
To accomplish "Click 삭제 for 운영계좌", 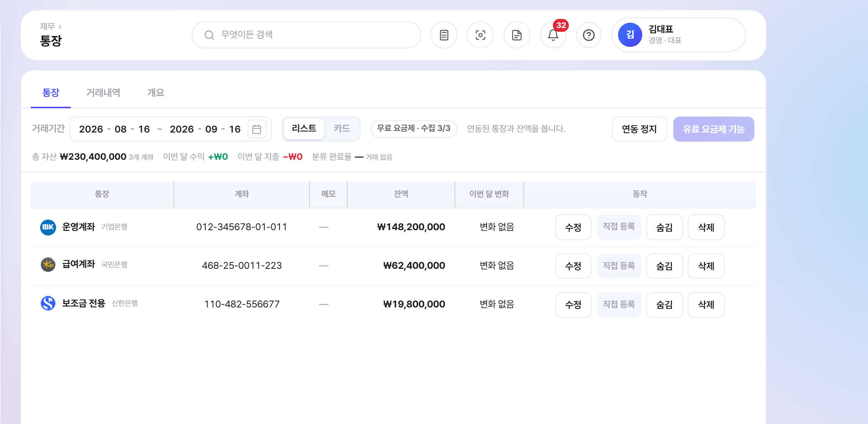I will 706,227.
